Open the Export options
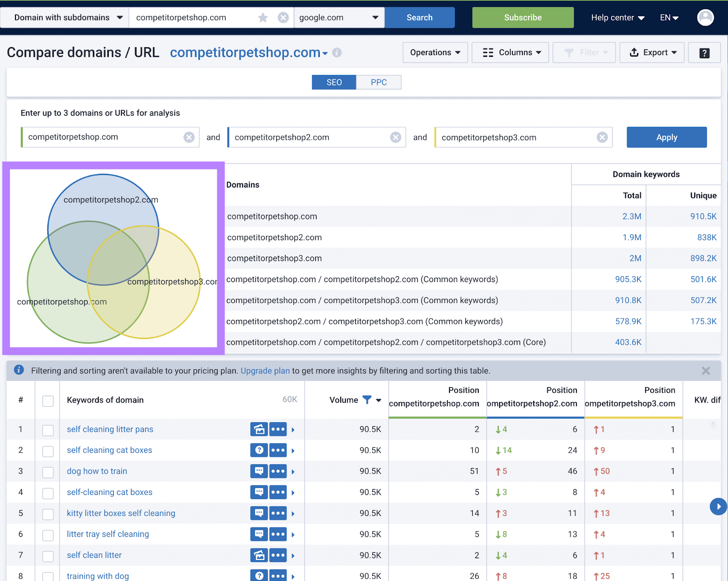Screen dimensions: 728x581 (652, 52)
